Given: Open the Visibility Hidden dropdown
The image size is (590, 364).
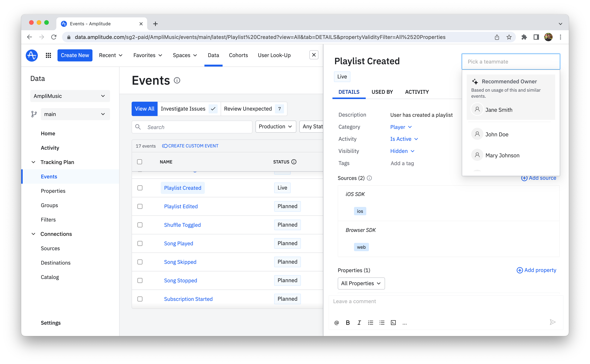Looking at the screenshot, I should click(402, 151).
